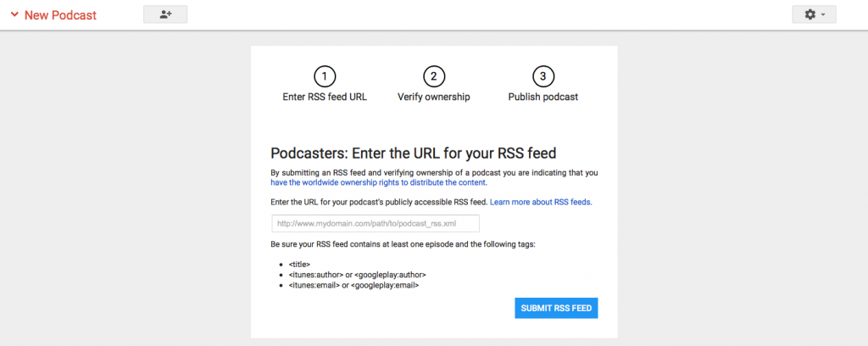Click the <itunes:email> list item
Viewport: 868px width, 346px height.
353,285
